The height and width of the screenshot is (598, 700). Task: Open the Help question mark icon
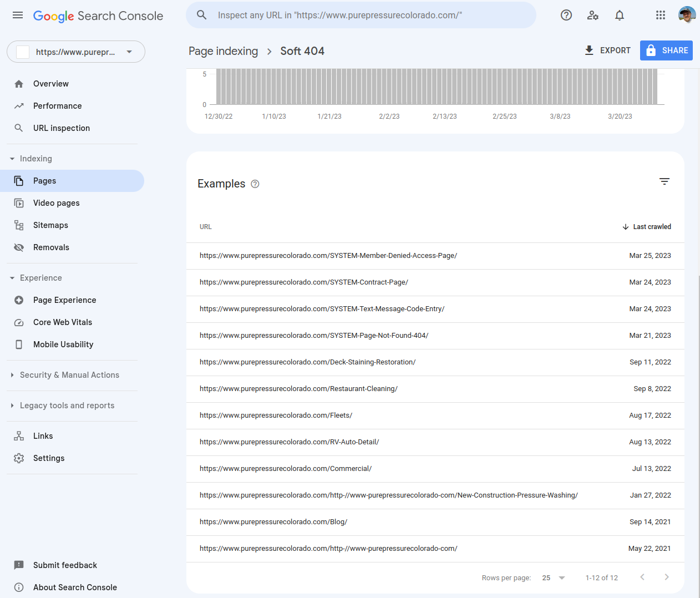(566, 16)
